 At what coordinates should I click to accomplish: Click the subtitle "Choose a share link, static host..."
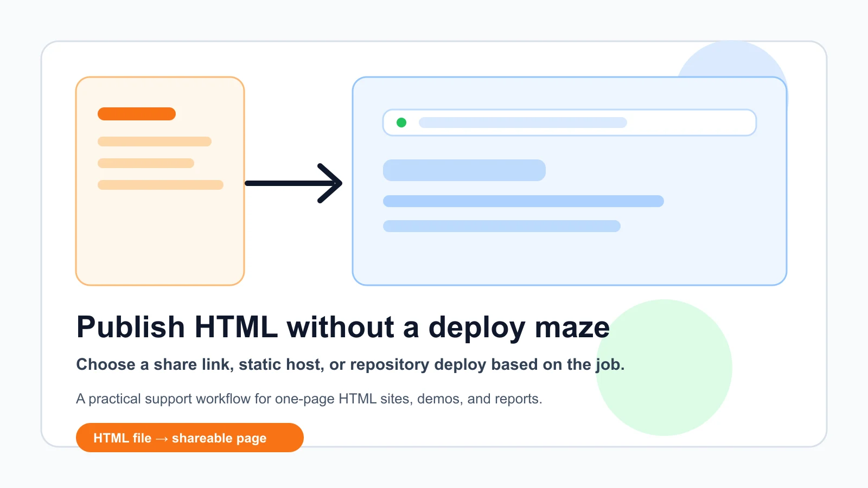[350, 365]
